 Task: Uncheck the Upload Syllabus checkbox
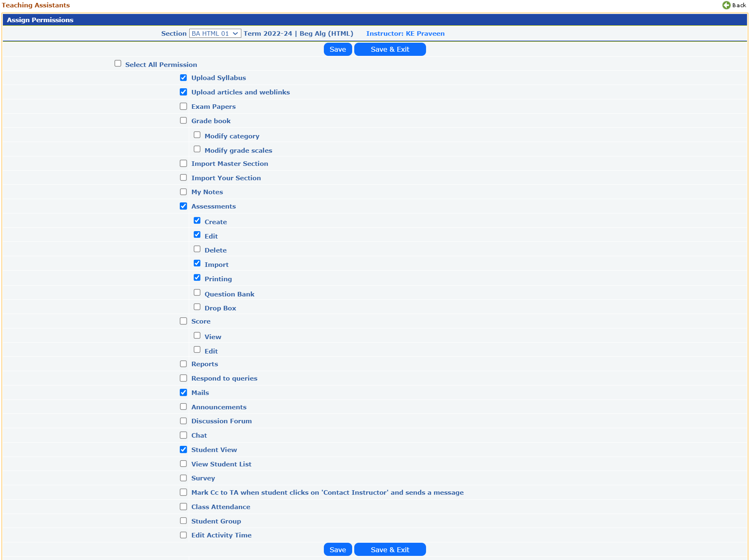click(x=183, y=78)
